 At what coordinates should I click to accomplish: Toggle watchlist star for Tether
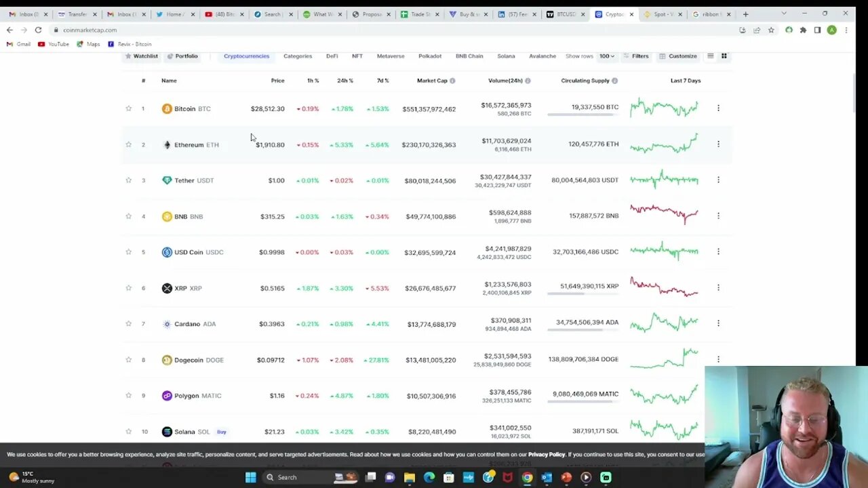128,180
